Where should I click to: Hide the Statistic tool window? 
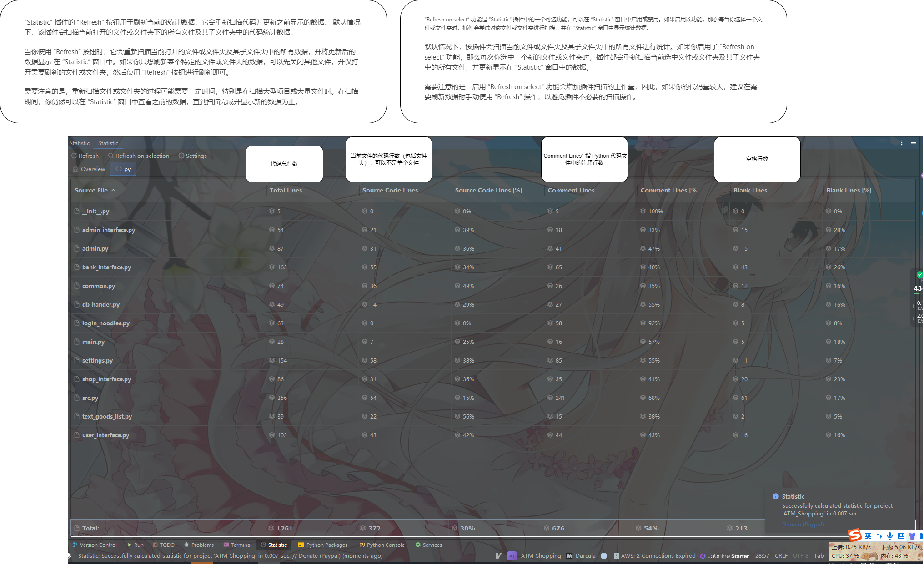pos(913,143)
